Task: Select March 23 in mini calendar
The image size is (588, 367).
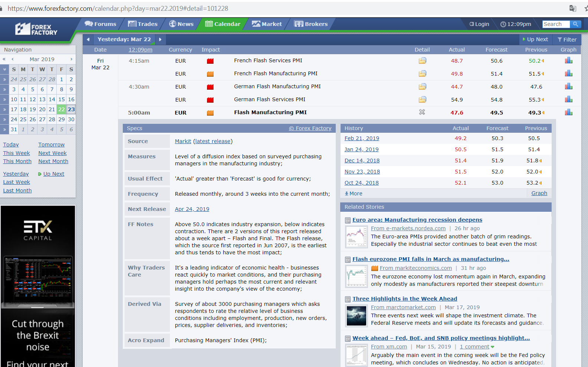Action: point(71,109)
